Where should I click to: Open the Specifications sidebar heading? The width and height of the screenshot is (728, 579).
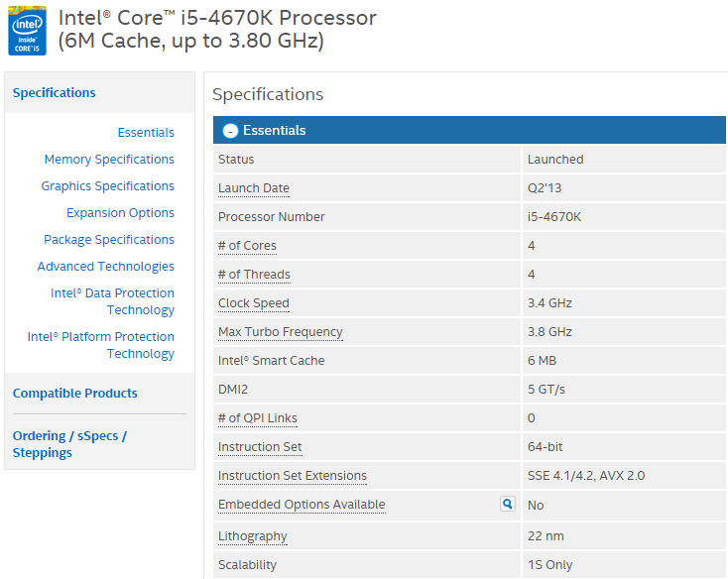(x=54, y=93)
